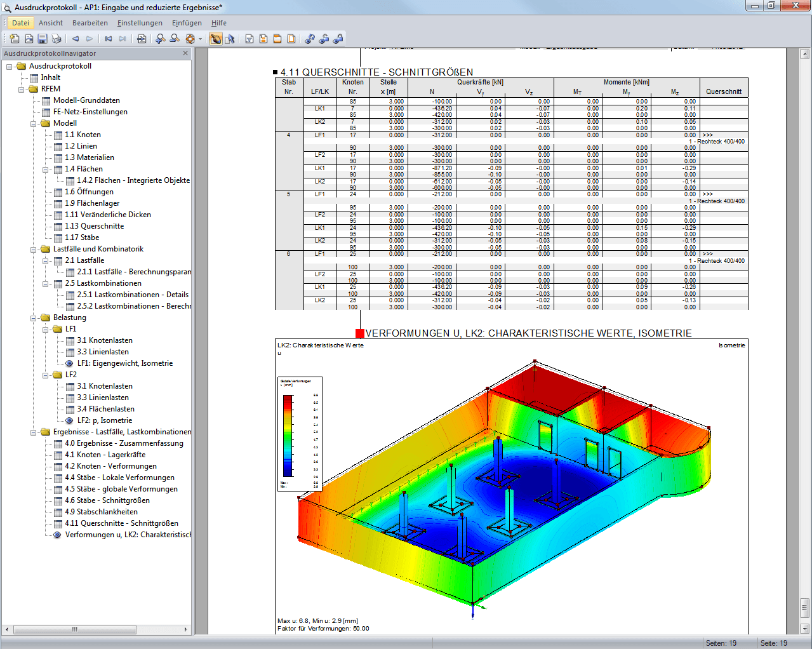Select Modell-Grunddaten in the navigator
This screenshot has height=649, width=812.
pyautogui.click(x=86, y=100)
